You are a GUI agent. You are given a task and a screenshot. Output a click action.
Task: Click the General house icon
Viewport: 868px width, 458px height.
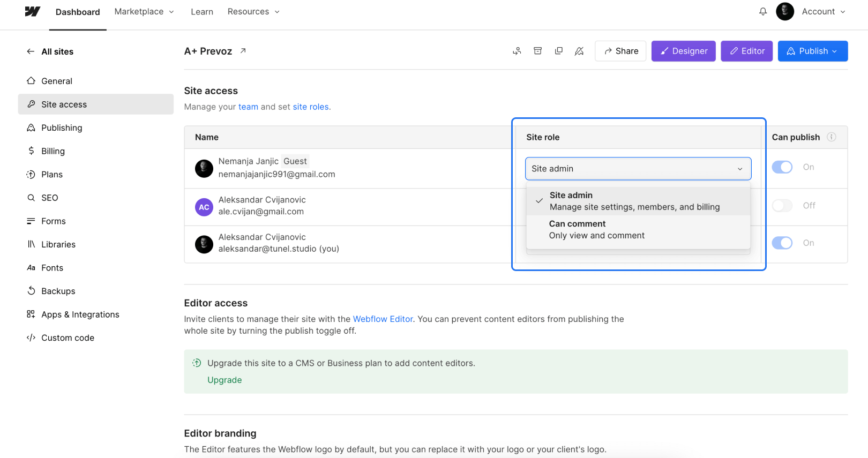(31, 81)
